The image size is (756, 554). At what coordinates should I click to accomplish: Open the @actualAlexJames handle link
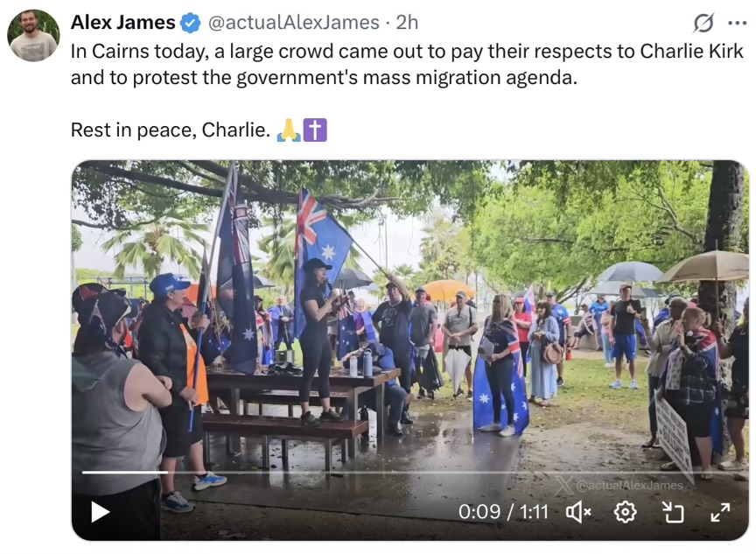[x=294, y=22]
